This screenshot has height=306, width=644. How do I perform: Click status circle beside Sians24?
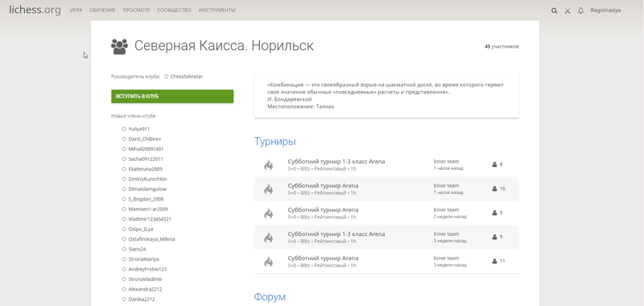[124, 250]
